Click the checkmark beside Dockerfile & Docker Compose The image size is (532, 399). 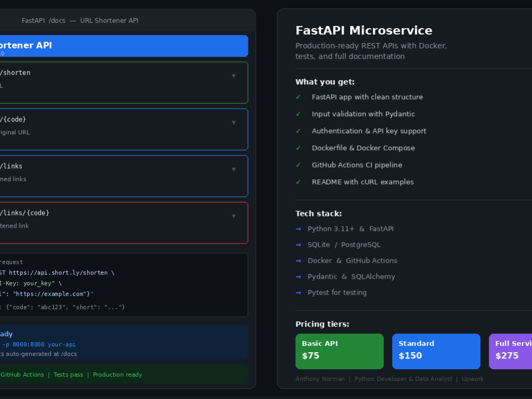[x=298, y=148]
